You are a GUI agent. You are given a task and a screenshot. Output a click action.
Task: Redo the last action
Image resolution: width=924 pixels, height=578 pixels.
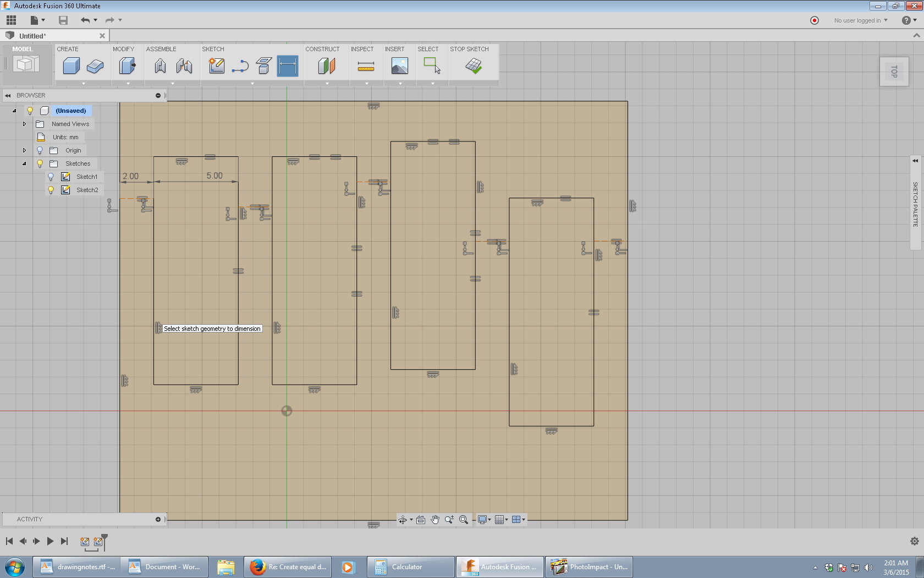point(110,20)
